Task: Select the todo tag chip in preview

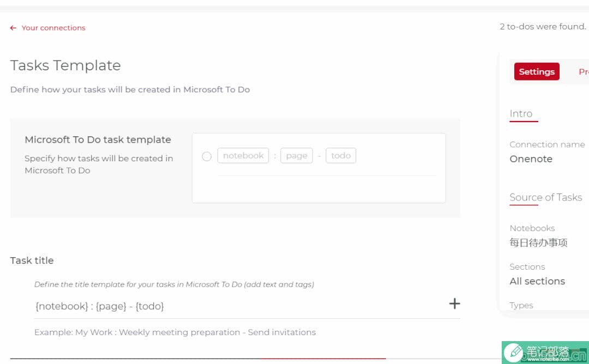Action: [341, 155]
